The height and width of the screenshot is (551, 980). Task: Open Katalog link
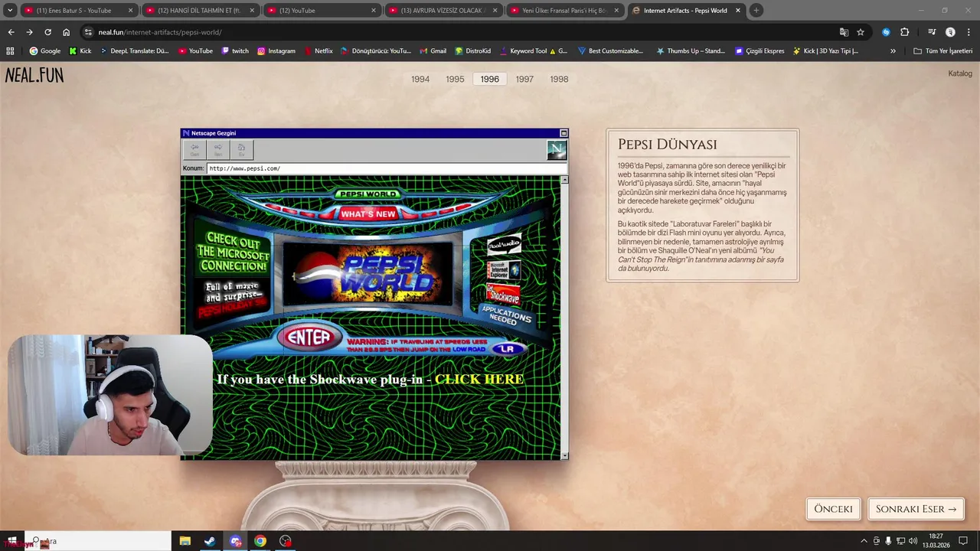(x=960, y=73)
